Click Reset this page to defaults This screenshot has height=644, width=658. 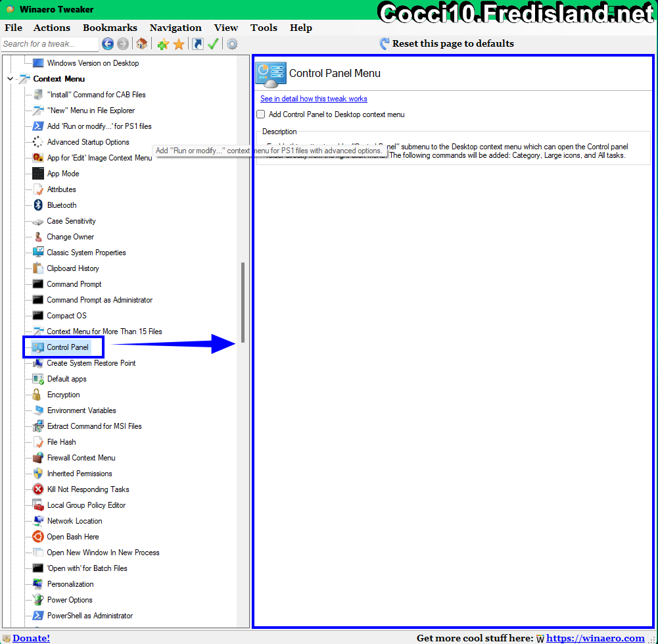pyautogui.click(x=446, y=43)
